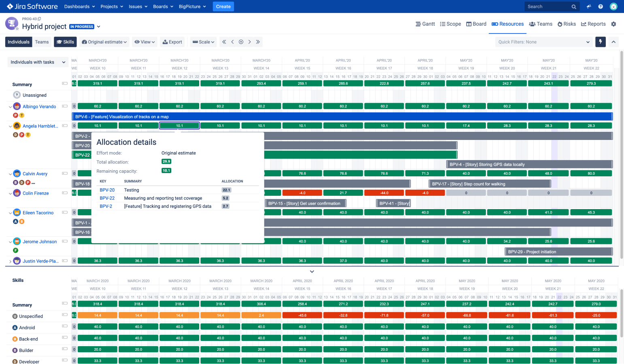Open the Angela Hamblet profile link

(40, 126)
